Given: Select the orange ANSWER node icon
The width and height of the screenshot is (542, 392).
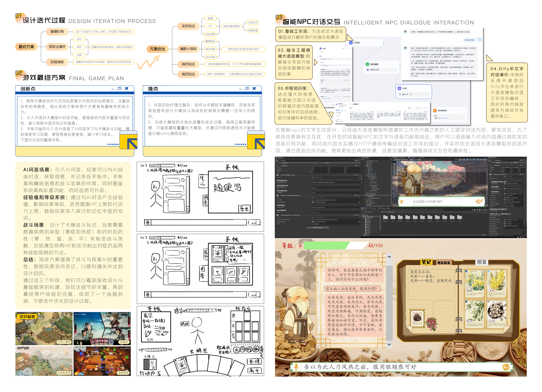Looking at the screenshot, I should click(435, 111).
